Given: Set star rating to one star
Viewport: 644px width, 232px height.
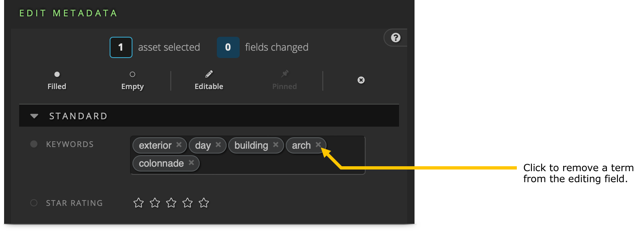Looking at the screenshot, I should point(139,203).
